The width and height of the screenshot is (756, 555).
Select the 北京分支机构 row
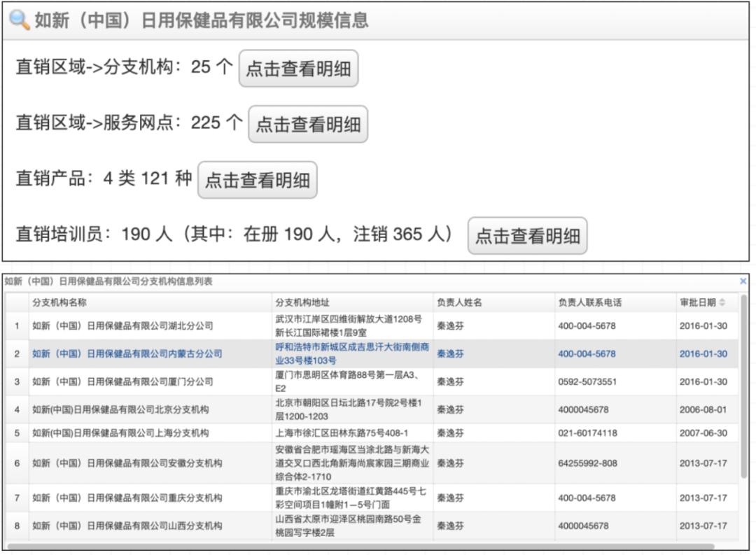[371, 409]
